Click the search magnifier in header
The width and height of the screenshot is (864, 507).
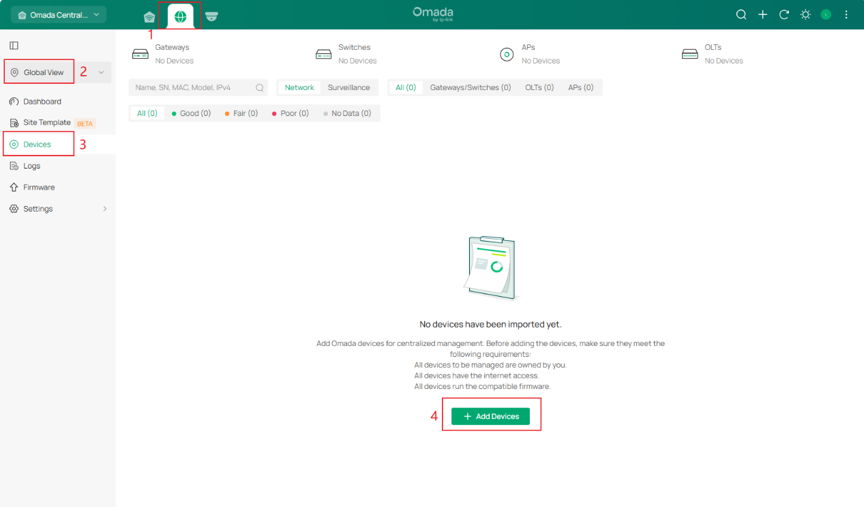741,15
